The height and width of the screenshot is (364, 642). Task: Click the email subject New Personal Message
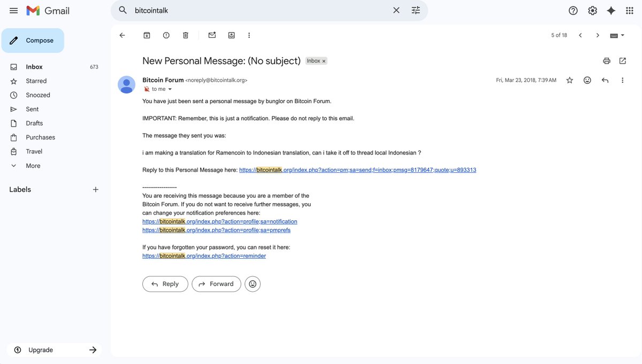click(221, 61)
